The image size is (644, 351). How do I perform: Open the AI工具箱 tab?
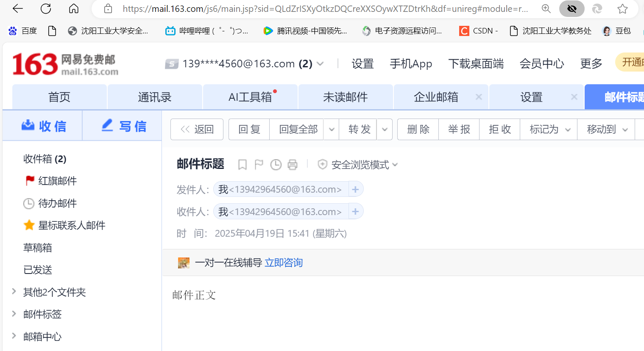[250, 97]
